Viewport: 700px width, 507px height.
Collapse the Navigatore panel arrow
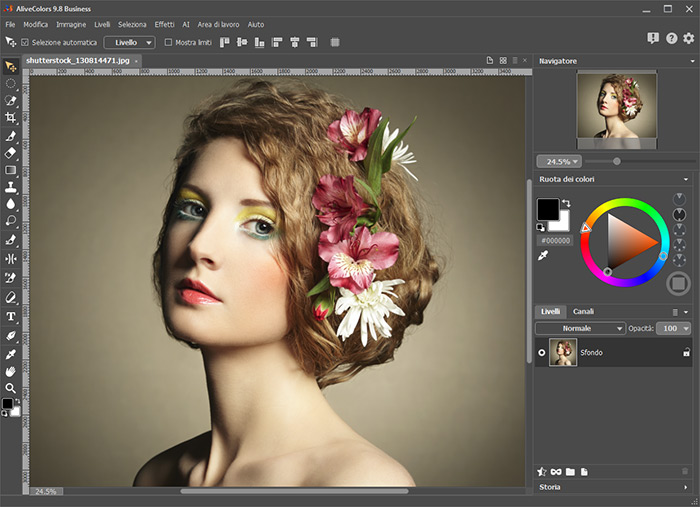[x=692, y=61]
